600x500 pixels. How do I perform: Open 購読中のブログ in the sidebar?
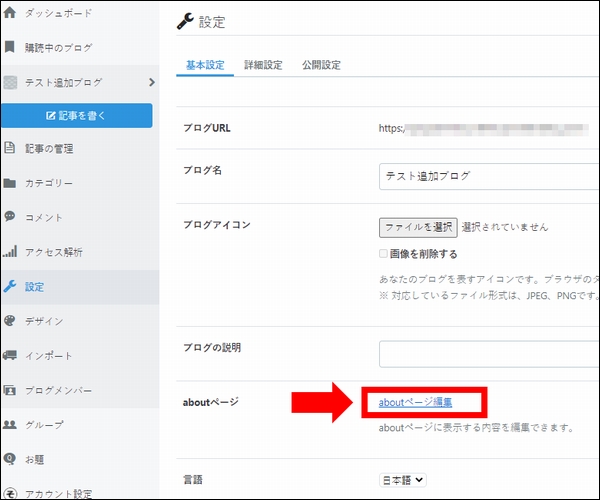click(x=59, y=48)
